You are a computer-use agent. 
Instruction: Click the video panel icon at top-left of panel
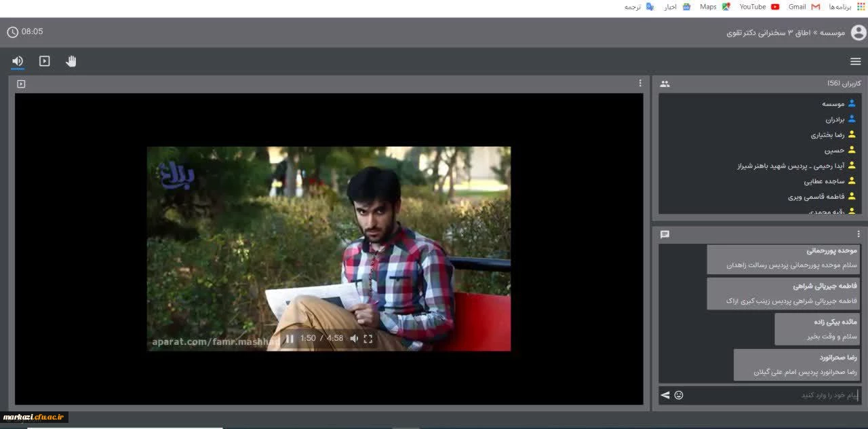pyautogui.click(x=21, y=84)
